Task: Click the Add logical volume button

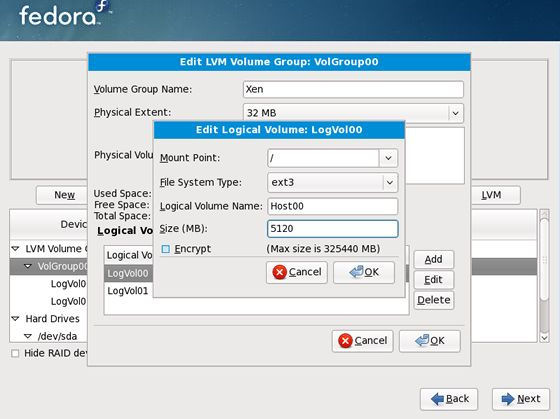Action: click(x=434, y=259)
